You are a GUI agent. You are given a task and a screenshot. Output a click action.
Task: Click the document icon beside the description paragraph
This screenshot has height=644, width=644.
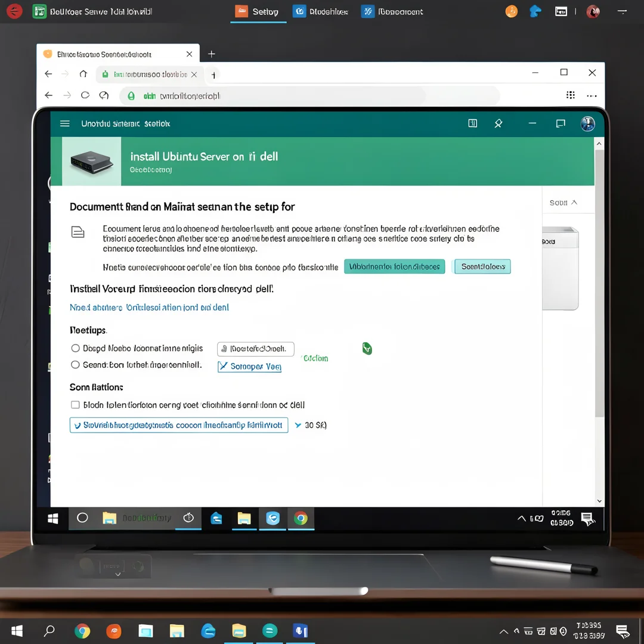click(78, 232)
